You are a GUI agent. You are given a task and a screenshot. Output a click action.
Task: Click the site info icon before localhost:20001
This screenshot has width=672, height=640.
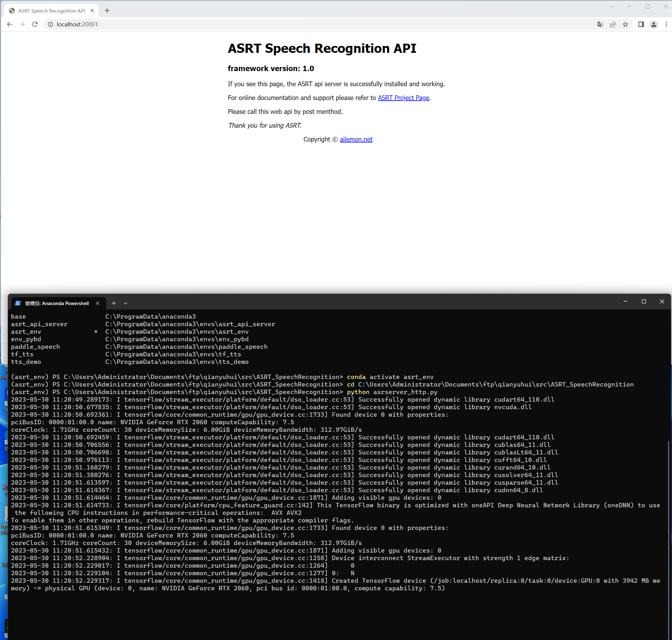(x=51, y=24)
